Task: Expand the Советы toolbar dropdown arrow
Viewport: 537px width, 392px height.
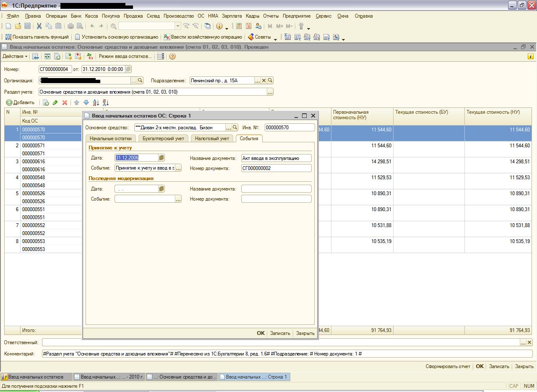Action: coord(275,39)
